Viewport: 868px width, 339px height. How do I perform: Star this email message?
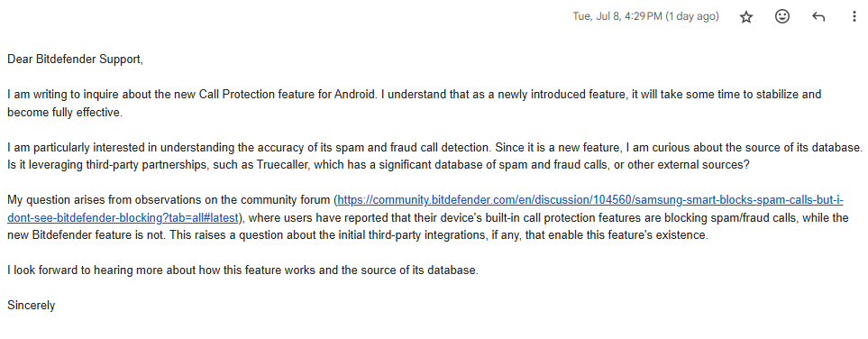click(x=746, y=17)
